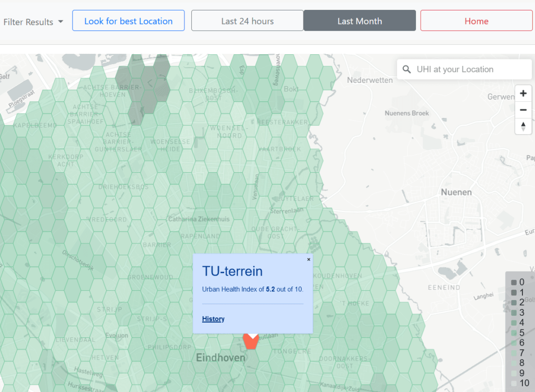Click the legend swatch for index 0
Screen dimensions: 535x392
514,282
